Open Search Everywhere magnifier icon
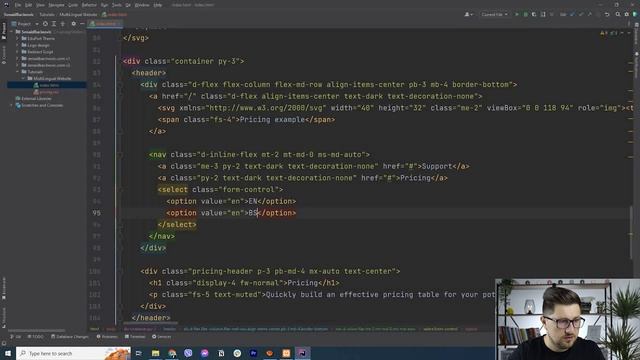This screenshot has height=360, width=640. pyautogui.click(x=618, y=14)
